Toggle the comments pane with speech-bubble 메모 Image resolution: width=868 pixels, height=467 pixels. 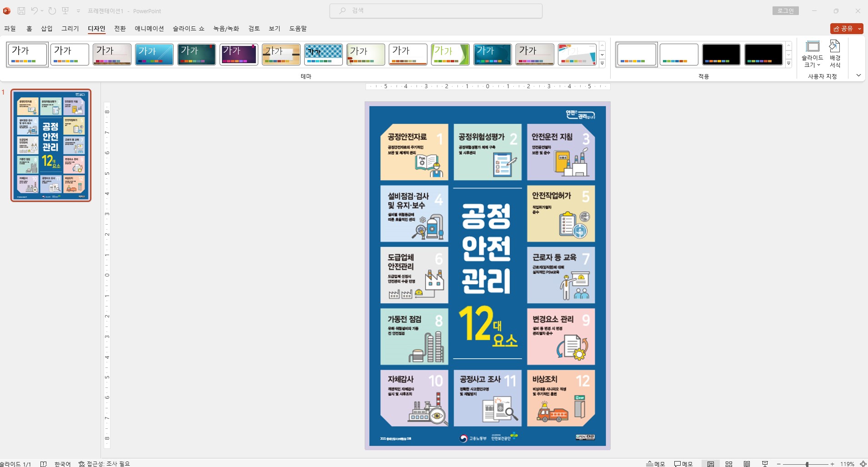pyautogui.click(x=683, y=464)
